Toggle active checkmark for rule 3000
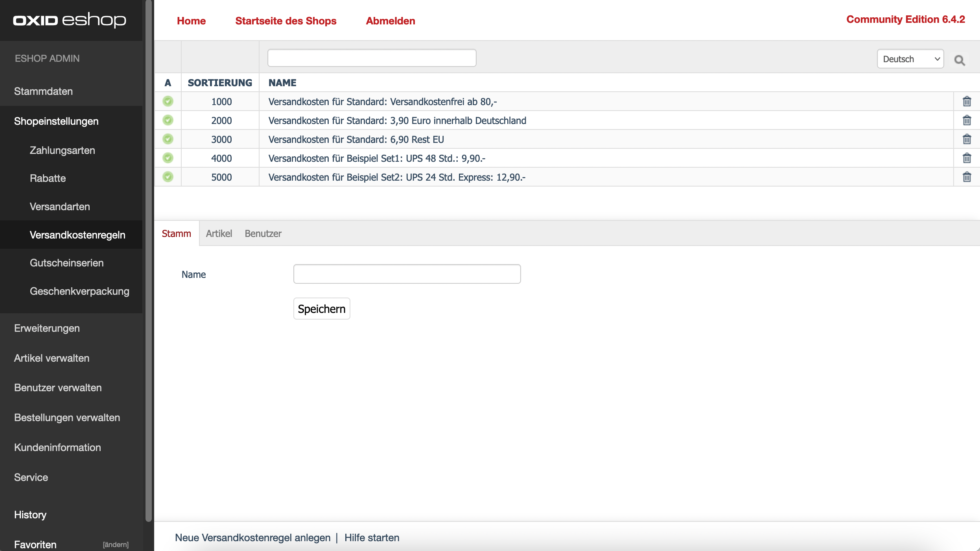Screen dimensions: 980x551 (168, 139)
